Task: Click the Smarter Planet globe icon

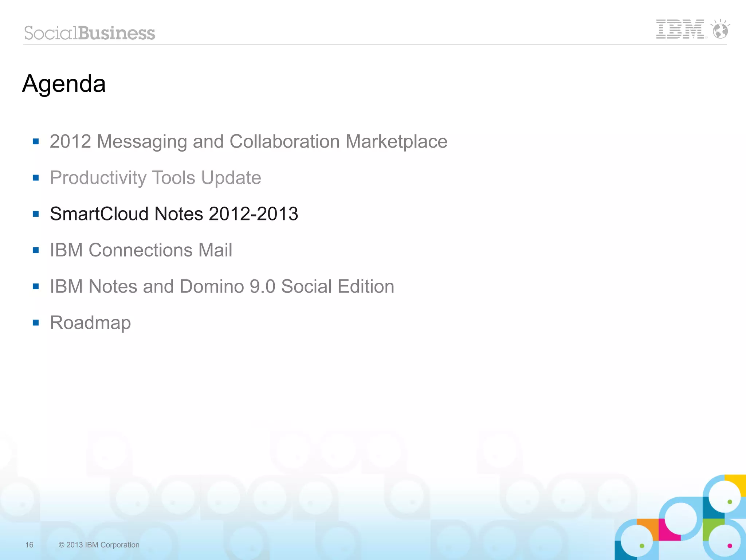Action: click(720, 29)
